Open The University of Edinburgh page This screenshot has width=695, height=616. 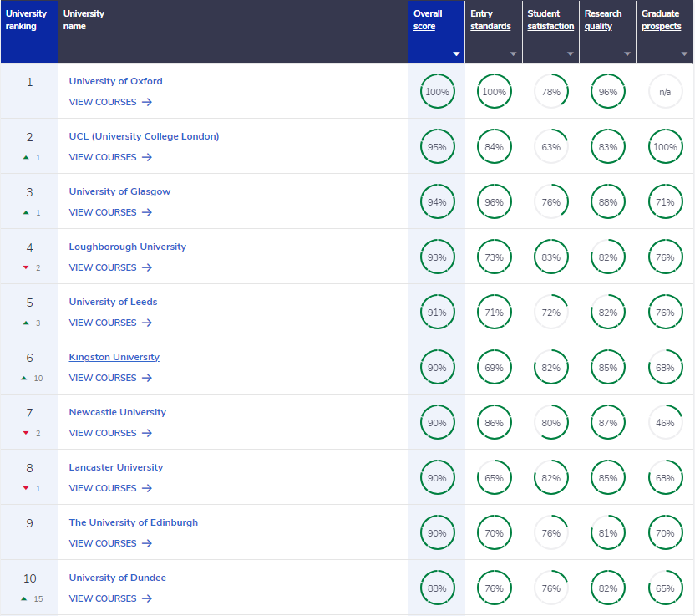coord(134,522)
